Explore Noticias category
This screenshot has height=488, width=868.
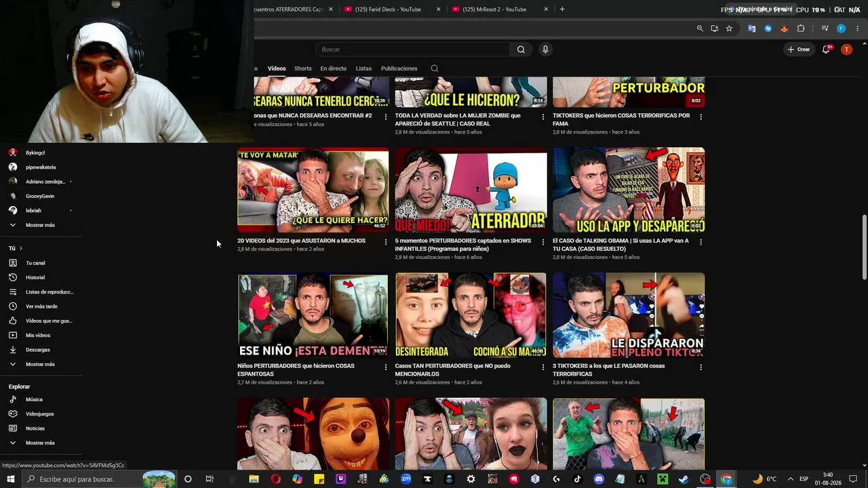click(35, 428)
